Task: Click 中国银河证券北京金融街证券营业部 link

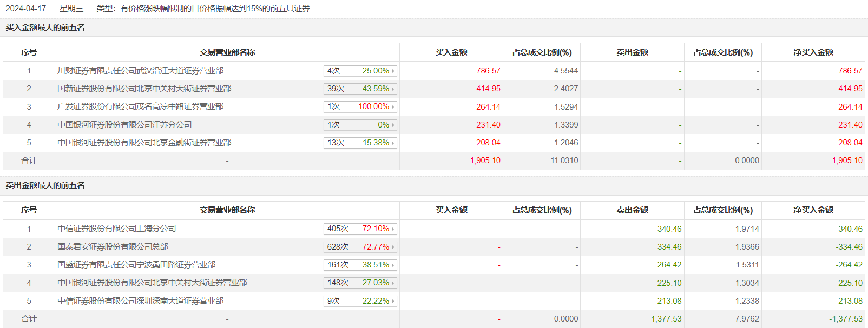Action: click(x=144, y=143)
